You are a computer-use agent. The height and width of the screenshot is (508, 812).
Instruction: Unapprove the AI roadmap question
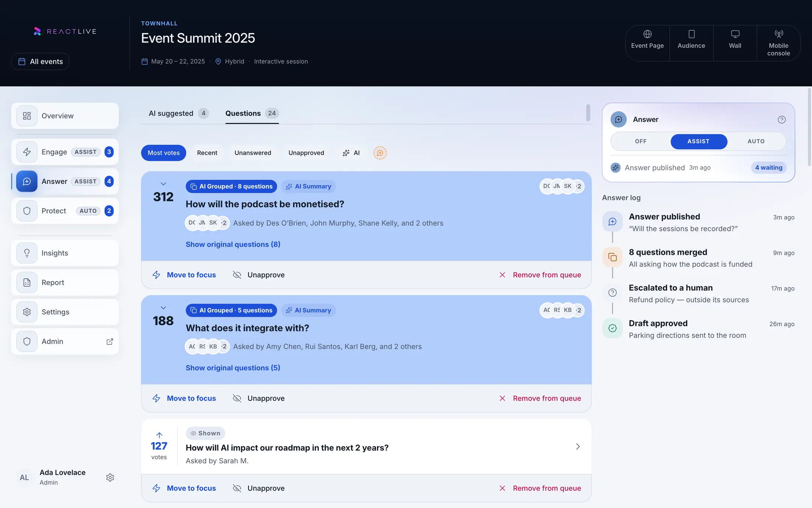point(259,488)
